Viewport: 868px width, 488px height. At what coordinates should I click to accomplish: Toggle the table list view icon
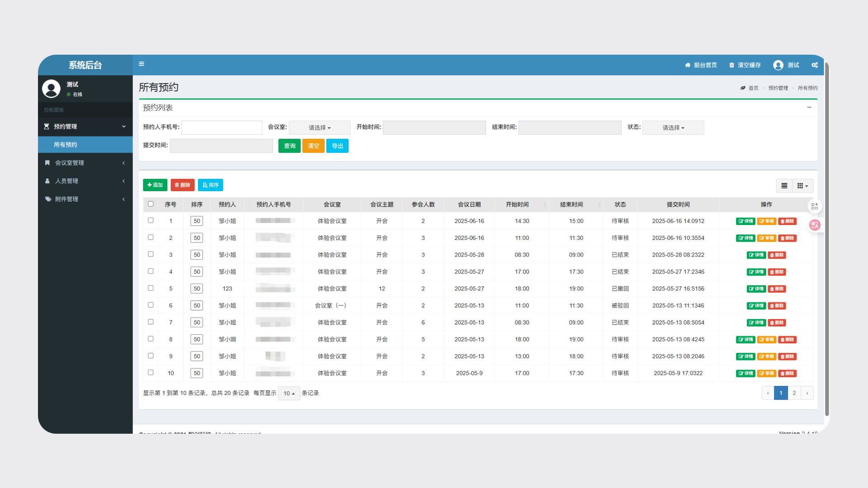point(784,186)
